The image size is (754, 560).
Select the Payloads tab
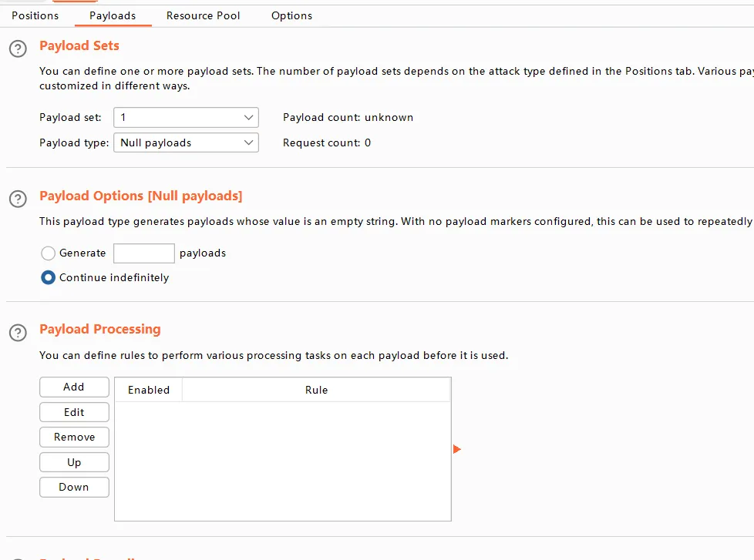(x=113, y=15)
